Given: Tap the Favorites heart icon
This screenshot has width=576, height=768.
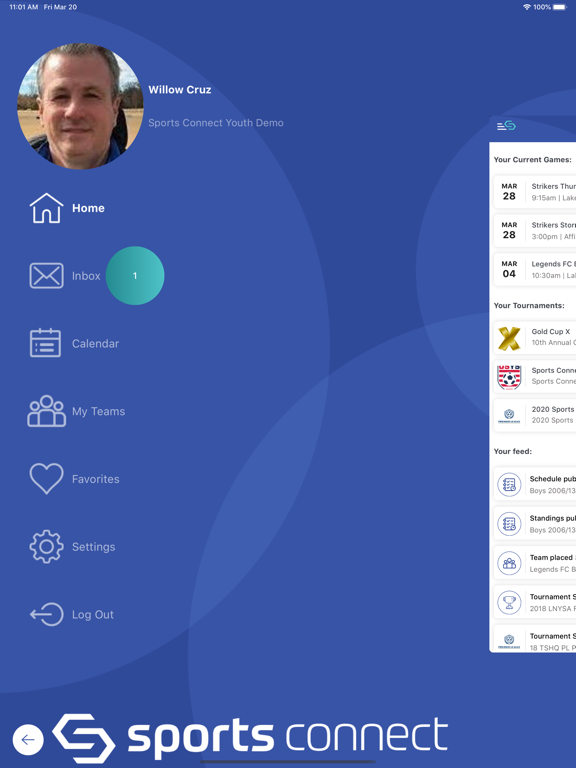Looking at the screenshot, I should tap(47, 479).
